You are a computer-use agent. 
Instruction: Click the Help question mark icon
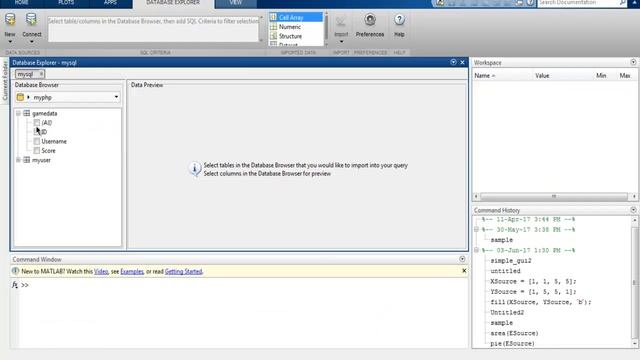point(399,20)
